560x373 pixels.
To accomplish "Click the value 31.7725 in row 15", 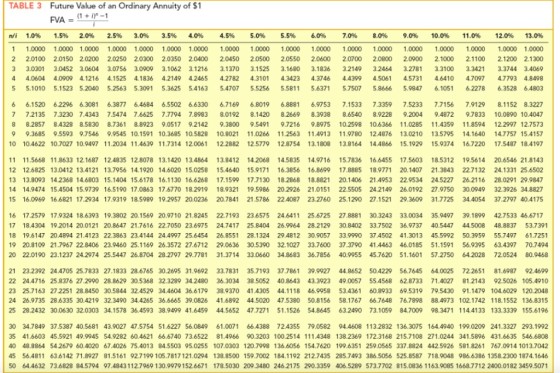I will (x=442, y=199).
